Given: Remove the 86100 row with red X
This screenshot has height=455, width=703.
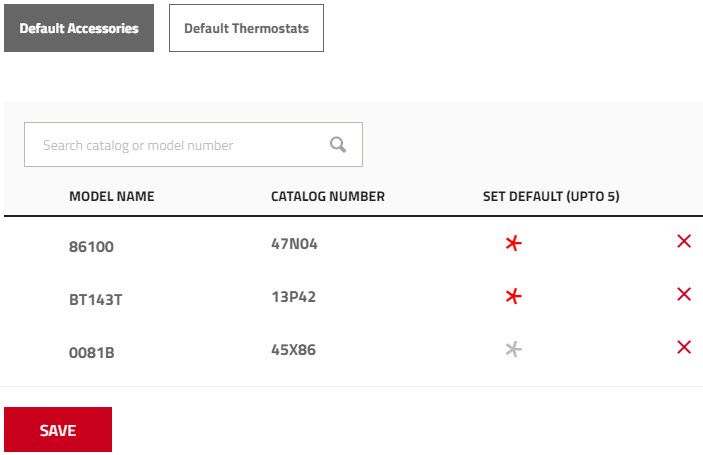Looking at the screenshot, I should click(x=684, y=241).
